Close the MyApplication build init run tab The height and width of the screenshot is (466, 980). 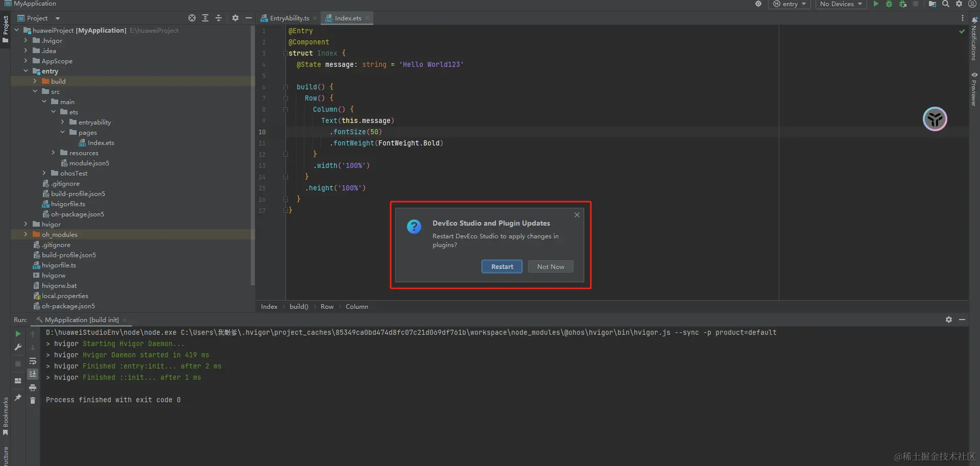125,320
